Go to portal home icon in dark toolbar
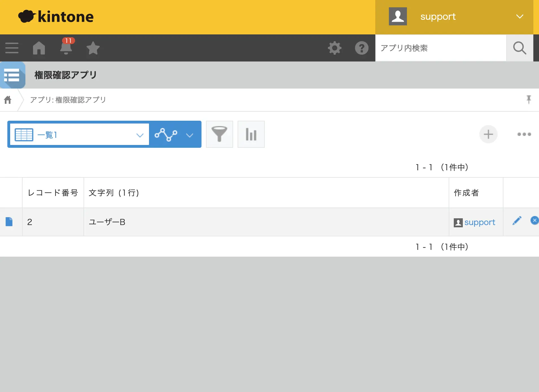 (39, 48)
